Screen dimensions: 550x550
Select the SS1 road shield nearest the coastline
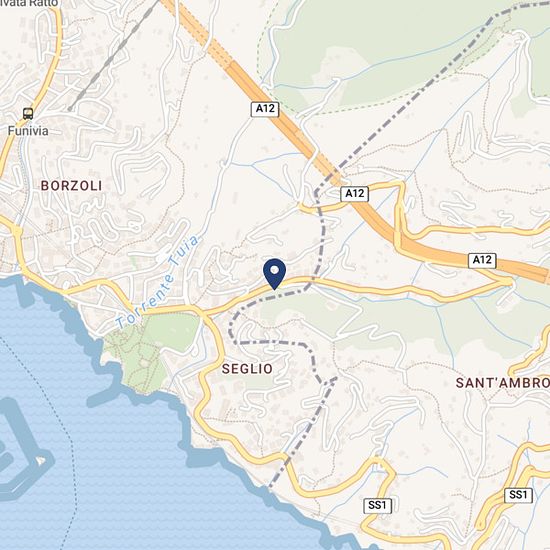pyautogui.click(x=377, y=505)
